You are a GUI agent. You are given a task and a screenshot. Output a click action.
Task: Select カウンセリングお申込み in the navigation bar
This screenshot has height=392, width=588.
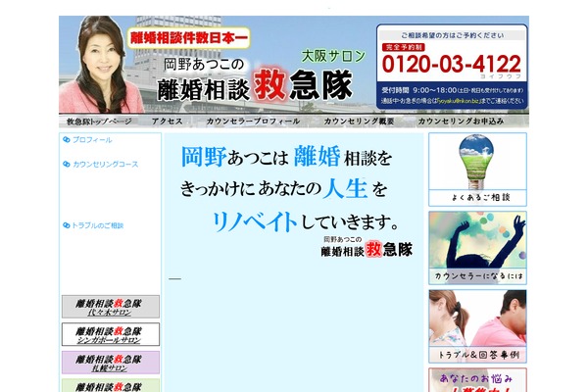click(461, 122)
